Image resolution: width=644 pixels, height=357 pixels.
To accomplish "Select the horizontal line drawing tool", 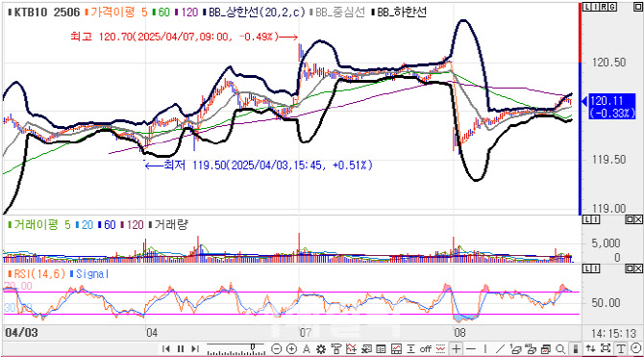I will [x=471, y=348].
